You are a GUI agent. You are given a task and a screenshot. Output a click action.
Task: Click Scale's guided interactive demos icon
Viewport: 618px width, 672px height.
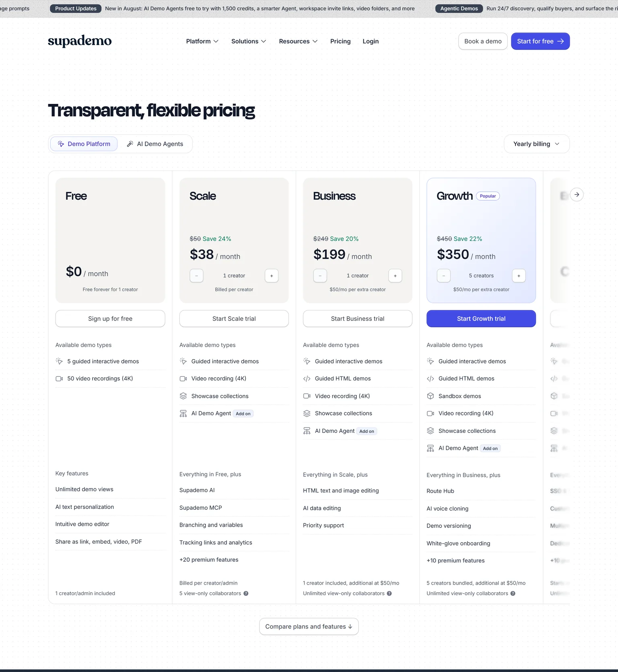click(183, 361)
